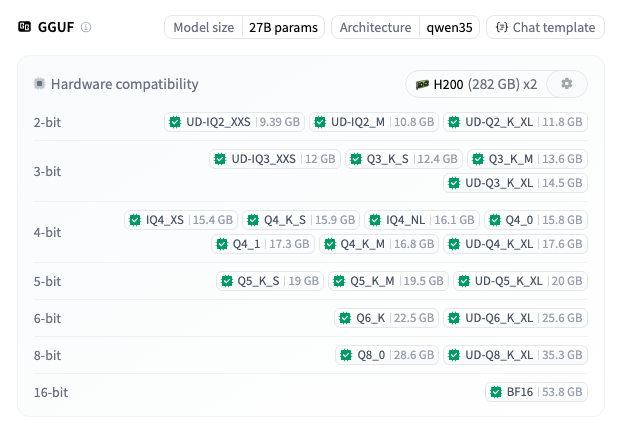
Task: Click the 4-bit row label
Action: point(47,232)
